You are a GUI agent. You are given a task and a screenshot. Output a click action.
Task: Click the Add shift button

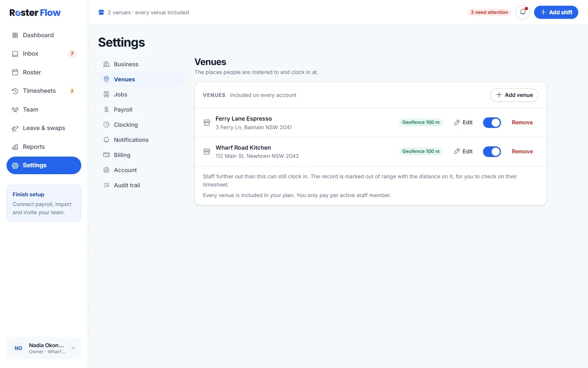tap(556, 12)
